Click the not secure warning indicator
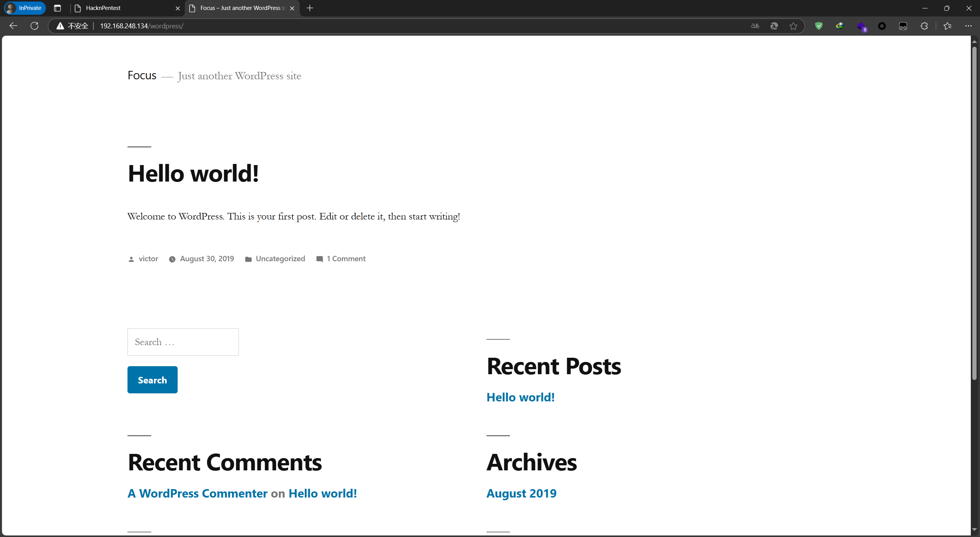The width and height of the screenshot is (980, 537). (73, 26)
